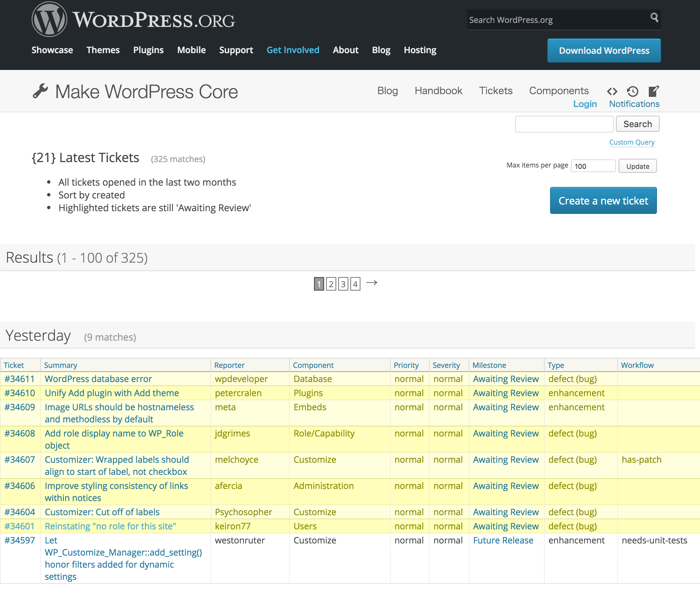Open the Custom Query link
700x606 pixels.
632,142
